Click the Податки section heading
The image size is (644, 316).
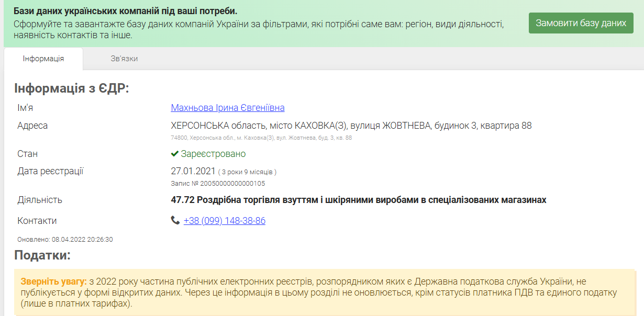click(42, 255)
